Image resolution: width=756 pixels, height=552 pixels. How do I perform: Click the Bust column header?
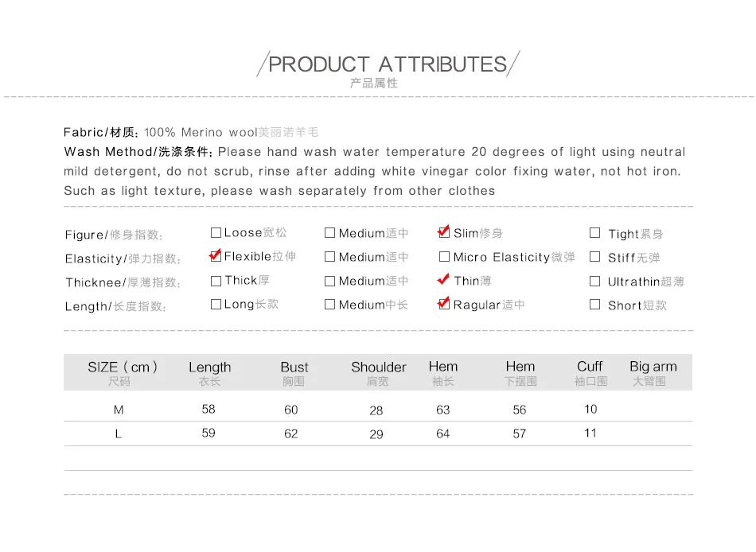pos(294,373)
